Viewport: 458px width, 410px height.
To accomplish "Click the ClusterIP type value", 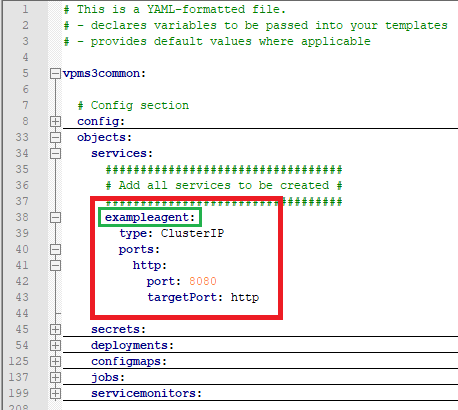I will pos(192,233).
